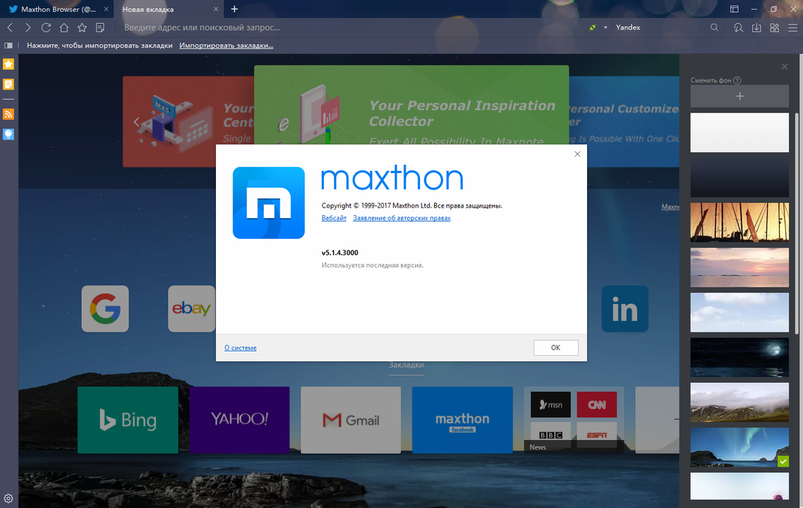Open the blue maxthon tile
Screen dimensions: 803x508
(462, 420)
